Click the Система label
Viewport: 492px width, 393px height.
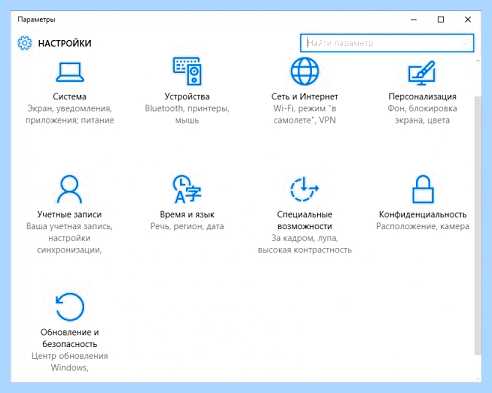coord(69,97)
